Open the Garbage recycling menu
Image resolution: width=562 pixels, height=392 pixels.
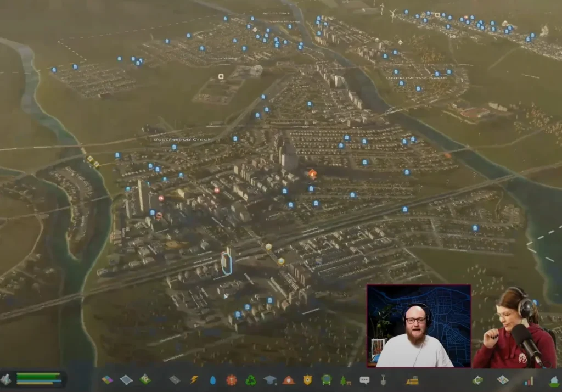250,380
